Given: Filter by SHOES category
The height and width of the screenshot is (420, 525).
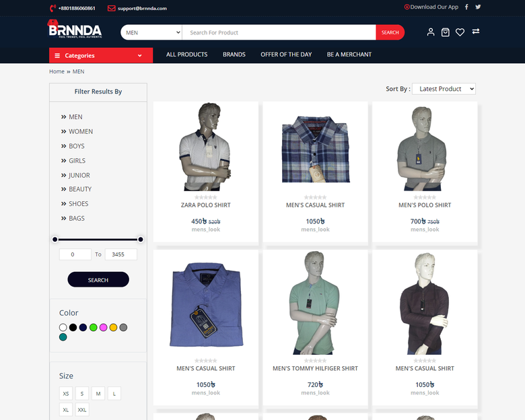Looking at the screenshot, I should 78,204.
